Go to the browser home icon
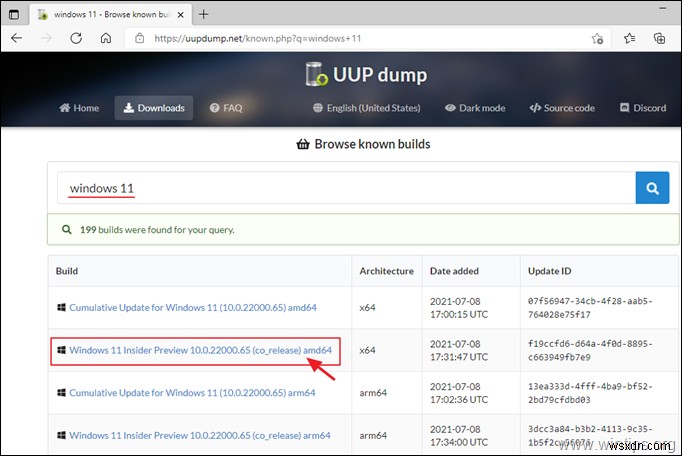Image resolution: width=682 pixels, height=456 pixels. 106,38
